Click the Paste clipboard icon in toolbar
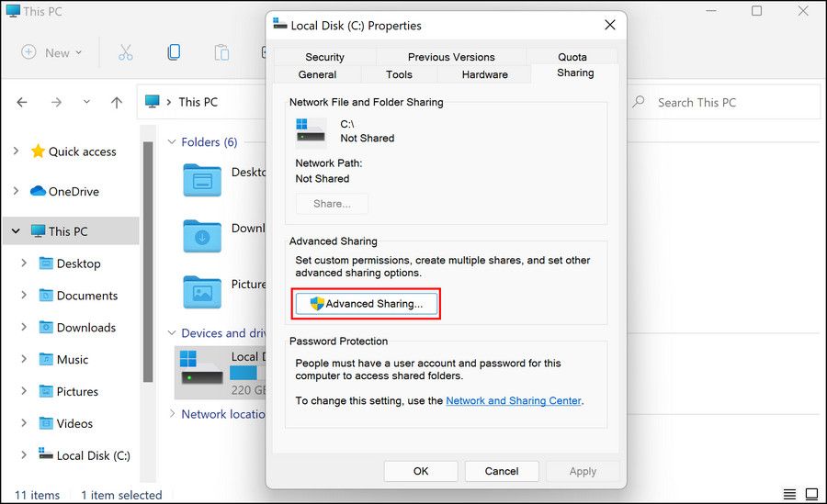Viewport: 827px width, 504px height. (x=221, y=52)
